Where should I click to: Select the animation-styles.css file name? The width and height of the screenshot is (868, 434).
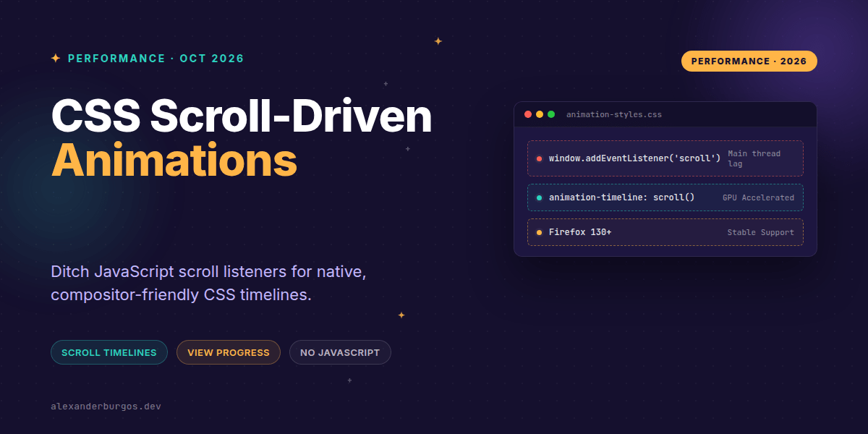[x=614, y=114]
